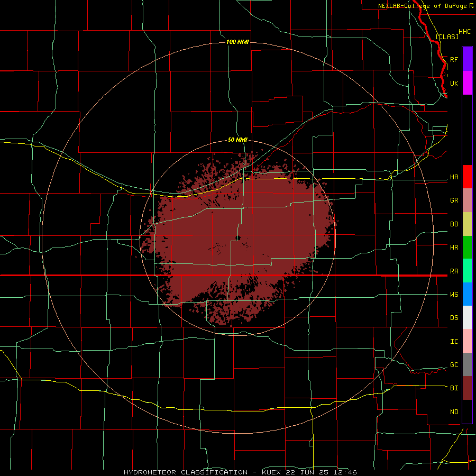Click the BI brown legend swatch

pos(467,388)
